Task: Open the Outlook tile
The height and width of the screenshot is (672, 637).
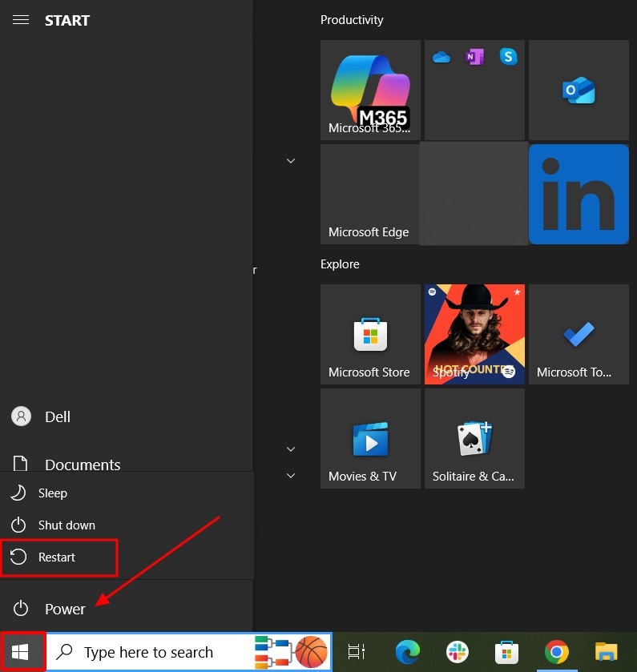Action: click(x=579, y=90)
